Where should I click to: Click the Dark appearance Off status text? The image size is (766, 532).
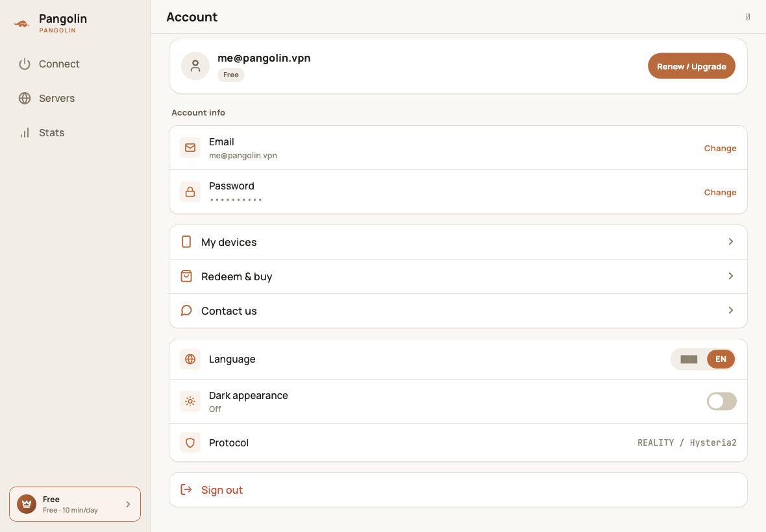click(x=215, y=409)
